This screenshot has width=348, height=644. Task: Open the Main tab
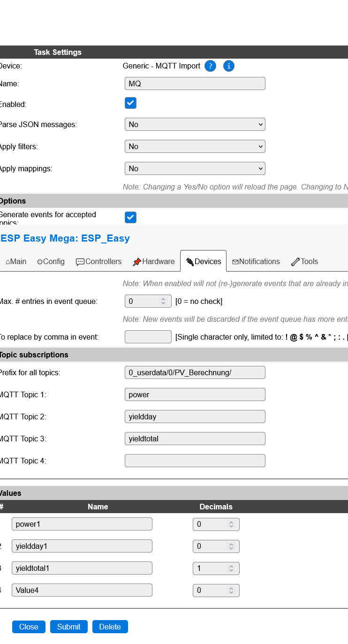click(x=16, y=261)
